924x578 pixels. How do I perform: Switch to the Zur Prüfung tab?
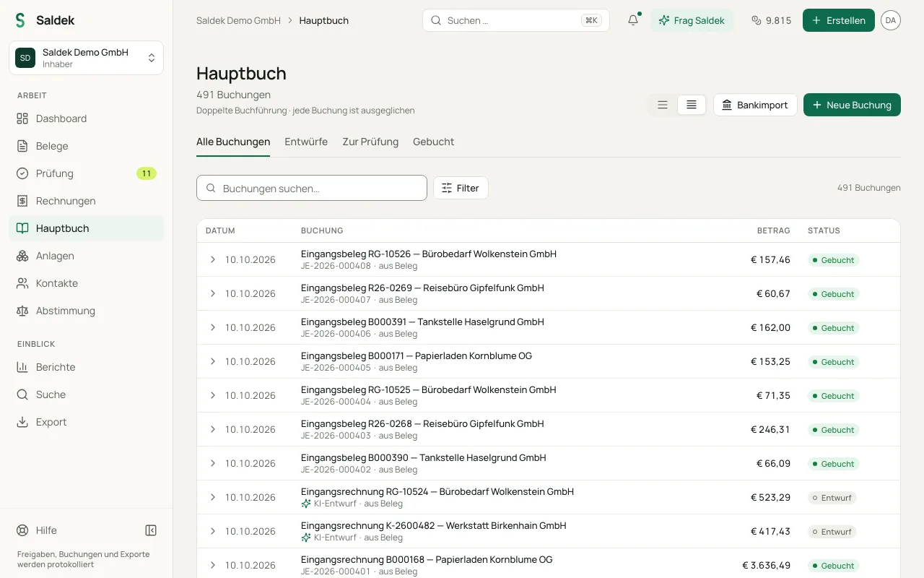click(x=370, y=142)
